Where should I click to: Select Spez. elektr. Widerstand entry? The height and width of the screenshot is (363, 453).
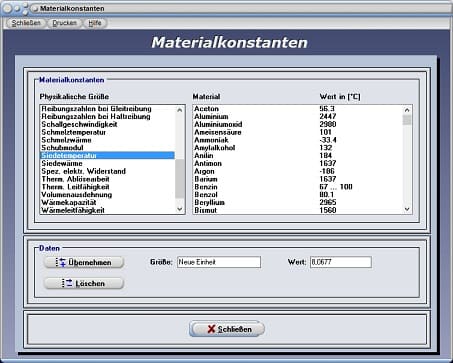107,171
